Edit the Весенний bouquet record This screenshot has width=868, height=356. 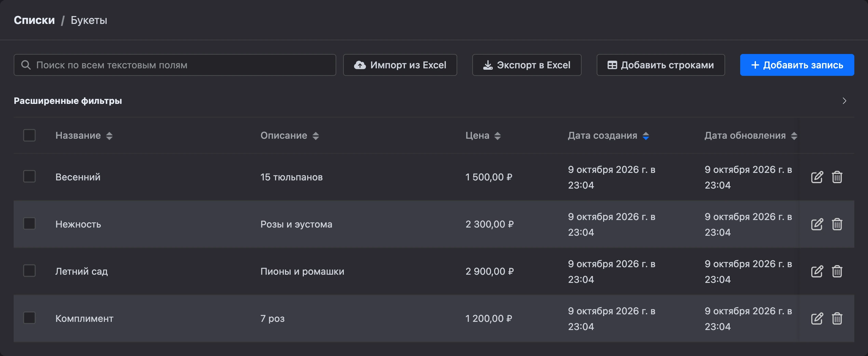click(x=817, y=177)
